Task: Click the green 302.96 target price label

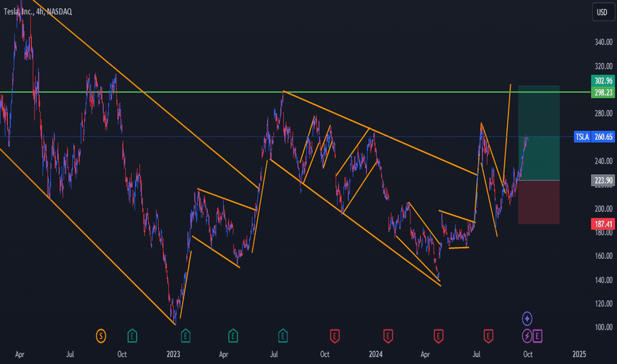Action: click(x=603, y=81)
